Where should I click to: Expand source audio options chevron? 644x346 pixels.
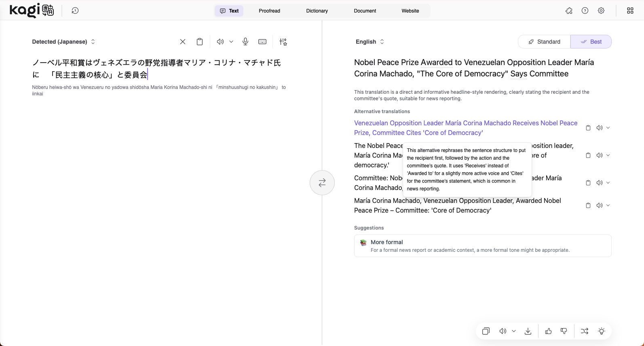(x=231, y=42)
